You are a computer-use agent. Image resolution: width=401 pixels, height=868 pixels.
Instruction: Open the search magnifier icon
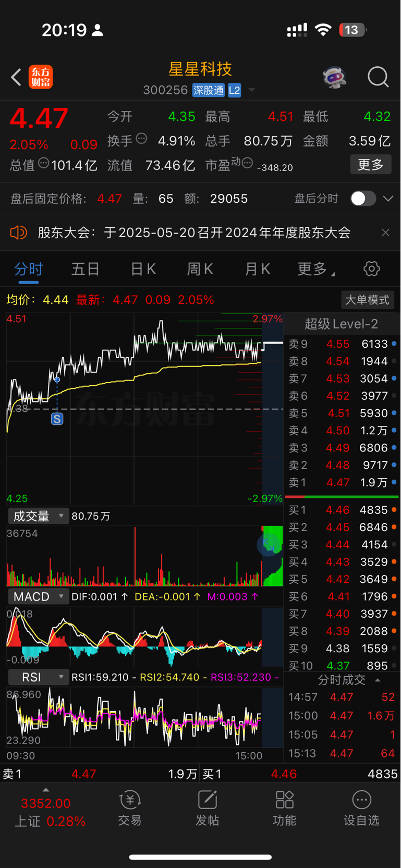click(x=378, y=77)
